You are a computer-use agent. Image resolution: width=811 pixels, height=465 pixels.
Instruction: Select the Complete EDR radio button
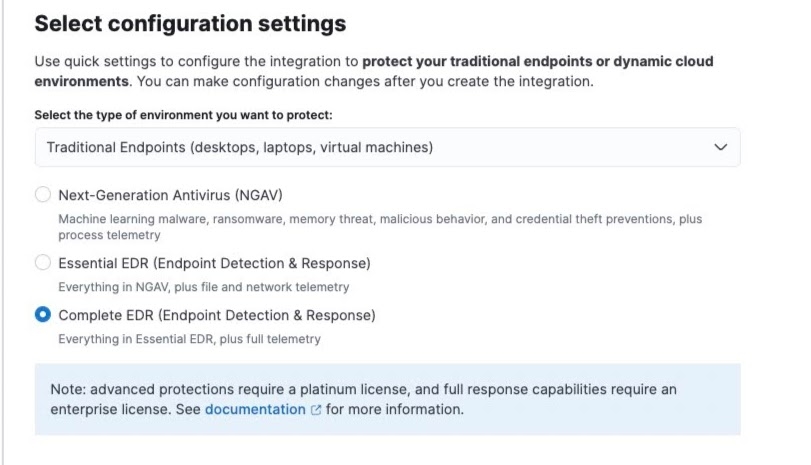point(43,314)
